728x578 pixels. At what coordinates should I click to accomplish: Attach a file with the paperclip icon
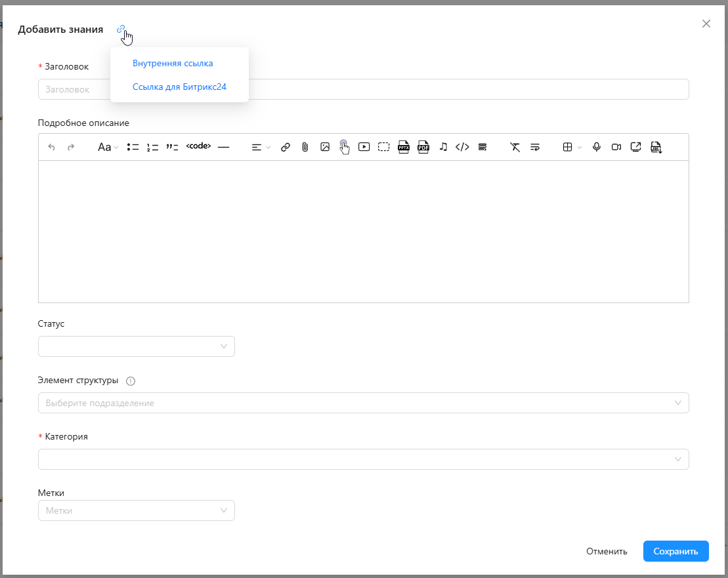point(305,148)
